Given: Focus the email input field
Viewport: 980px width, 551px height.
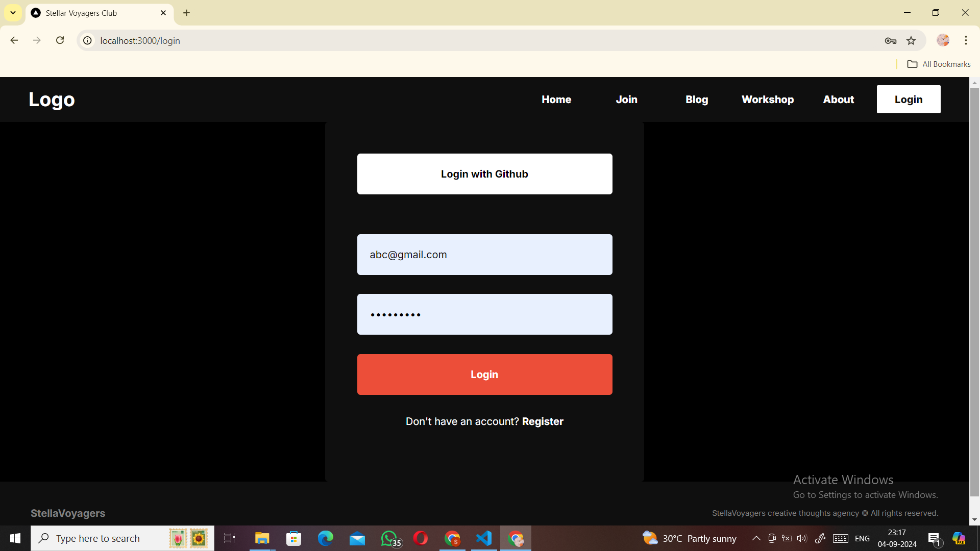Looking at the screenshot, I should pyautogui.click(x=484, y=255).
